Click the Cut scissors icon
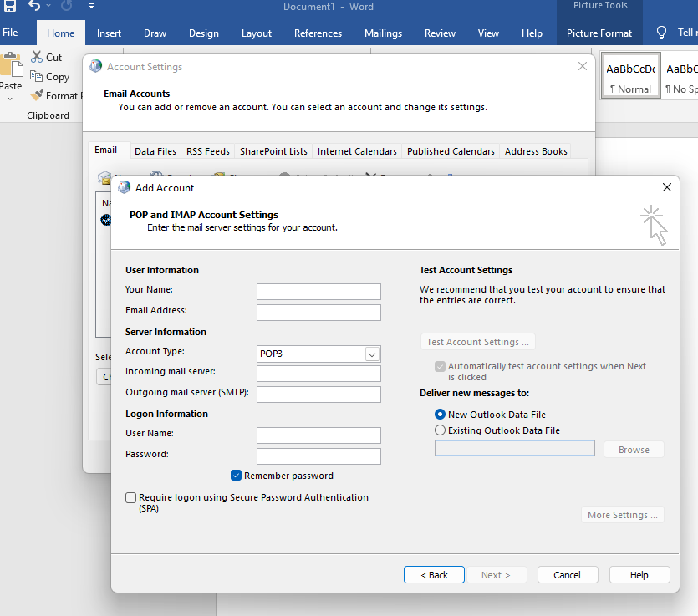Viewport: 698px width, 616px height. point(37,57)
